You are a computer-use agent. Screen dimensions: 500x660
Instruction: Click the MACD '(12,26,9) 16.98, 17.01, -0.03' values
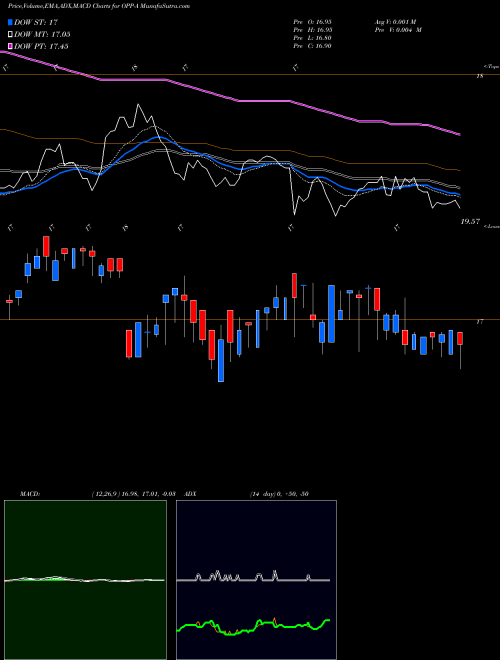[133, 494]
